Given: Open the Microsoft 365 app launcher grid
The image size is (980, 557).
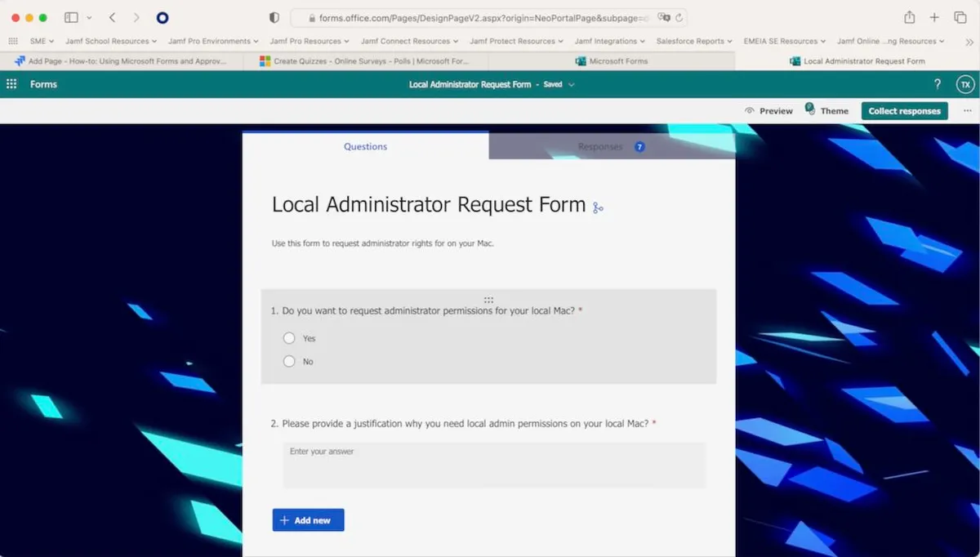Looking at the screenshot, I should pos(11,83).
